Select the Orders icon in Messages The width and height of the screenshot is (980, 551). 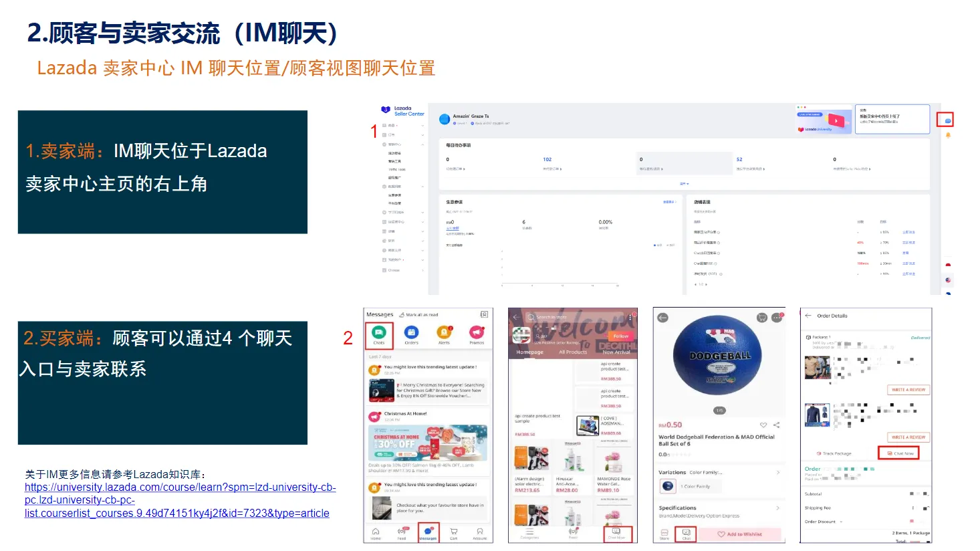411,333
